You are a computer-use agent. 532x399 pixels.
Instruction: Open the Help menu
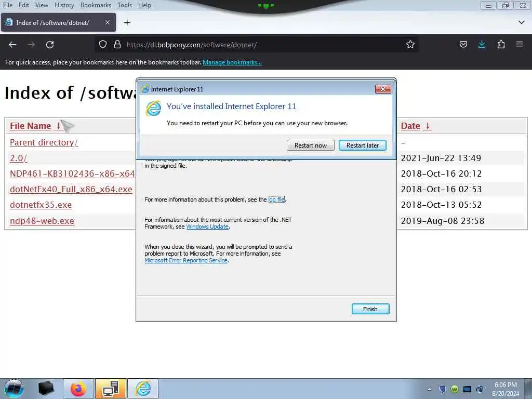coord(144,5)
